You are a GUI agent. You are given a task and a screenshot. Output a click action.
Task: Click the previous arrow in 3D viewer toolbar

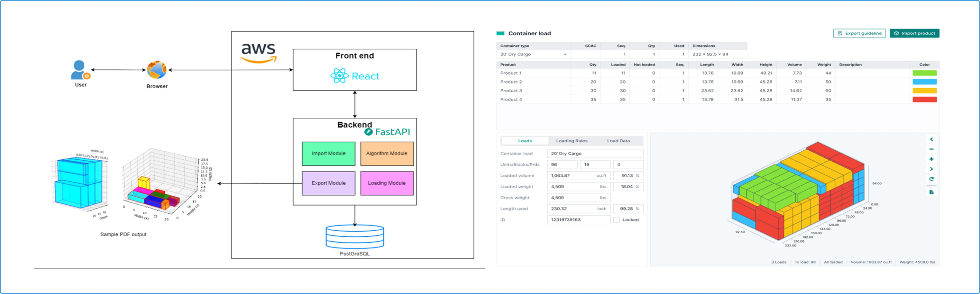931,139
